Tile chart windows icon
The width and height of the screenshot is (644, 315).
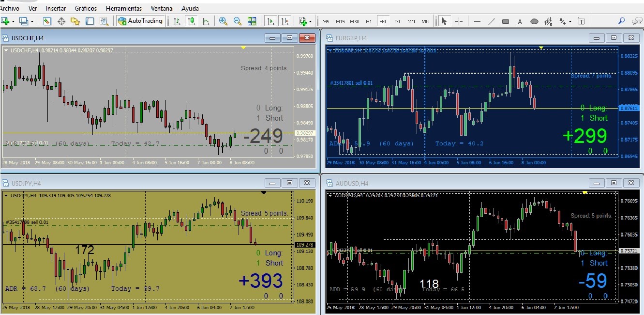click(252, 21)
